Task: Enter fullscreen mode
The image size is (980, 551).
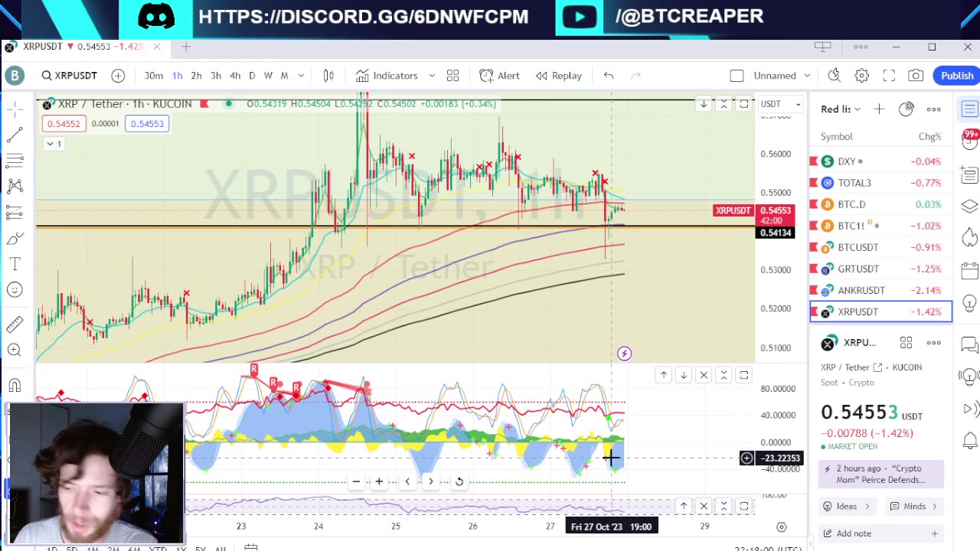Action: 889,75
